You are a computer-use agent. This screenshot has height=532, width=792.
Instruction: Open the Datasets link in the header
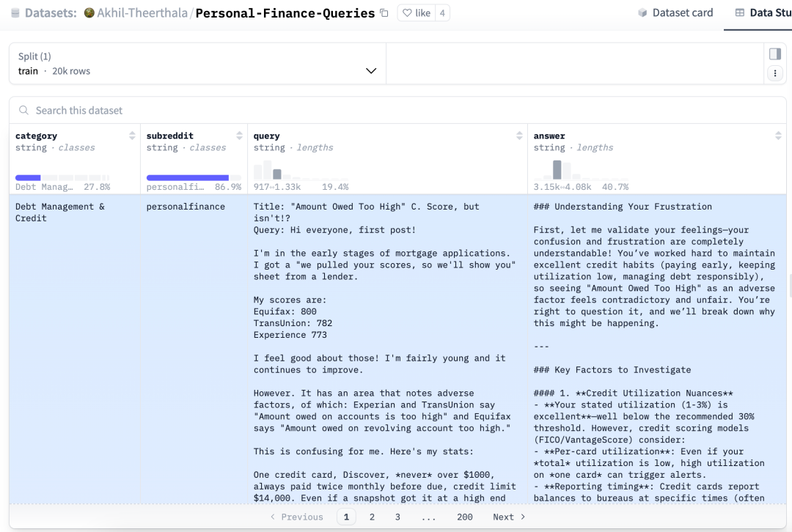click(x=51, y=13)
